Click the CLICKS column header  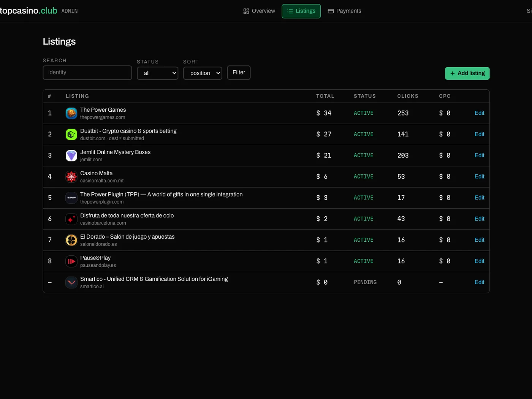tap(408, 96)
